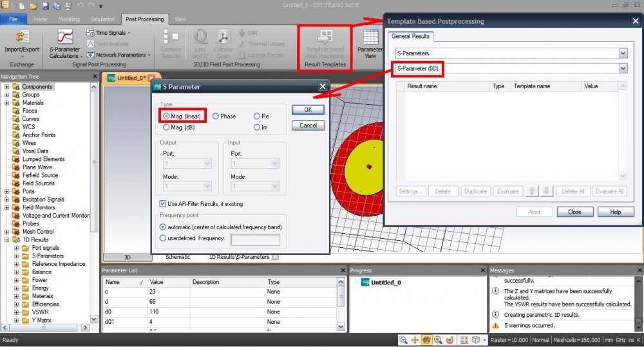Click the undo arrow in title bar

coord(80,6)
